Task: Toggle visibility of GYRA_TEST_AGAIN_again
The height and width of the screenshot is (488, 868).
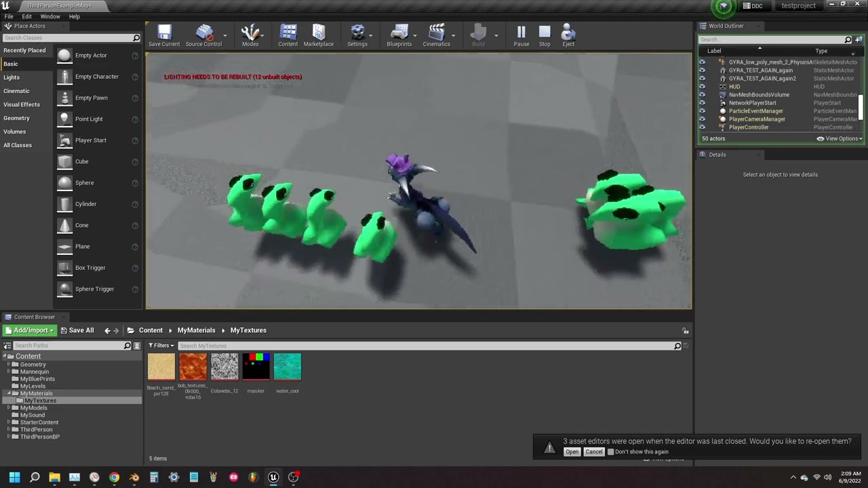Action: pyautogui.click(x=702, y=70)
